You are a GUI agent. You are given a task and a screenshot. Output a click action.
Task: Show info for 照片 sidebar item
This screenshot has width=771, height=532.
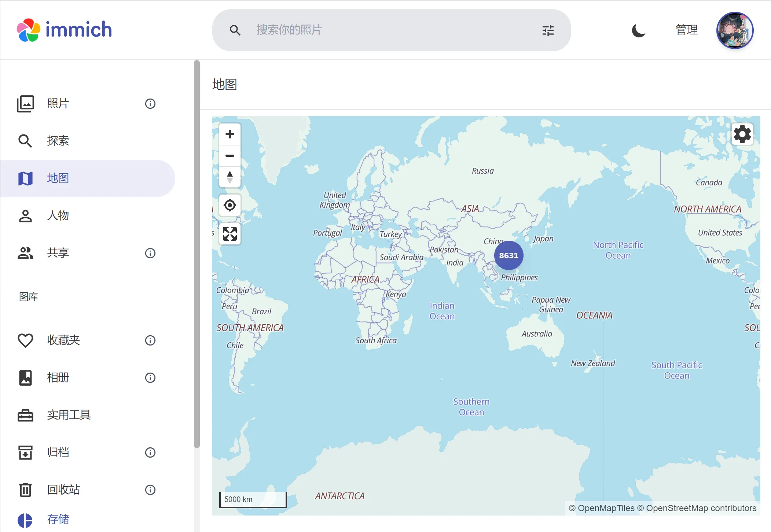(x=150, y=104)
